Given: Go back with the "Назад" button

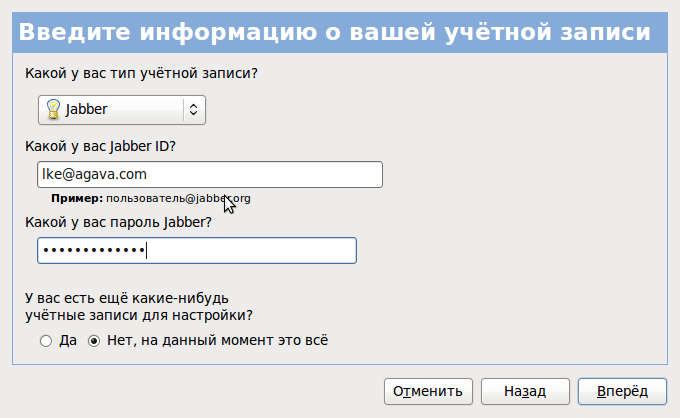Looking at the screenshot, I should (525, 391).
